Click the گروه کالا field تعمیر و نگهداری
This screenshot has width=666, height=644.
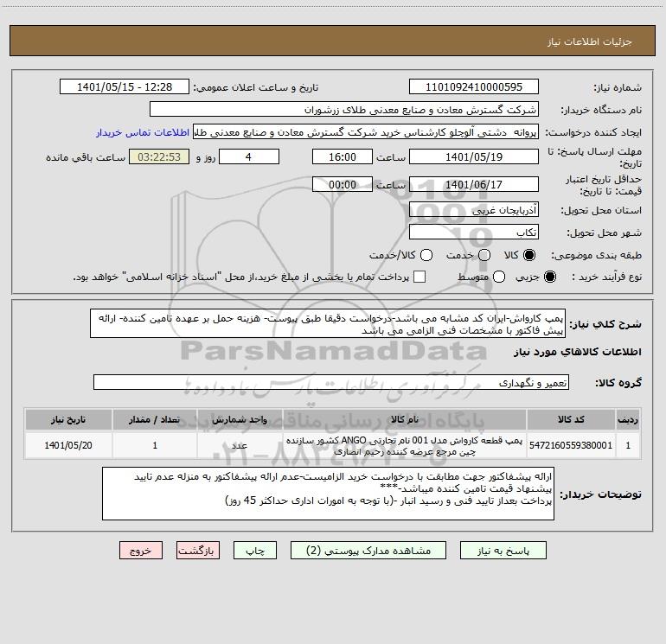(x=331, y=382)
